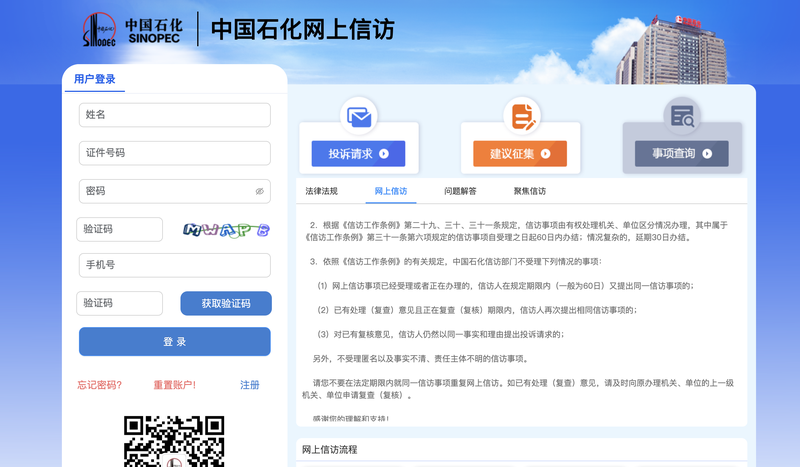
Task: Click the paragraph starting 另外，不受理匿名
Action: click(421, 359)
